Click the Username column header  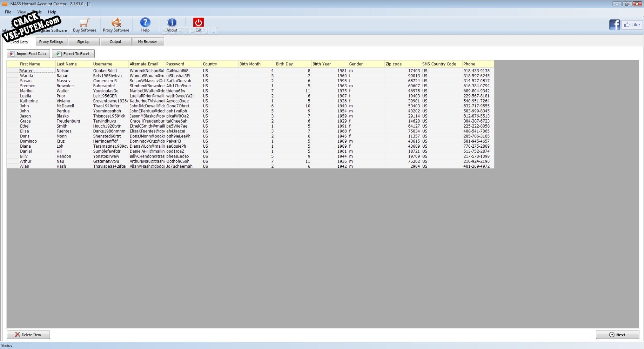coord(110,64)
